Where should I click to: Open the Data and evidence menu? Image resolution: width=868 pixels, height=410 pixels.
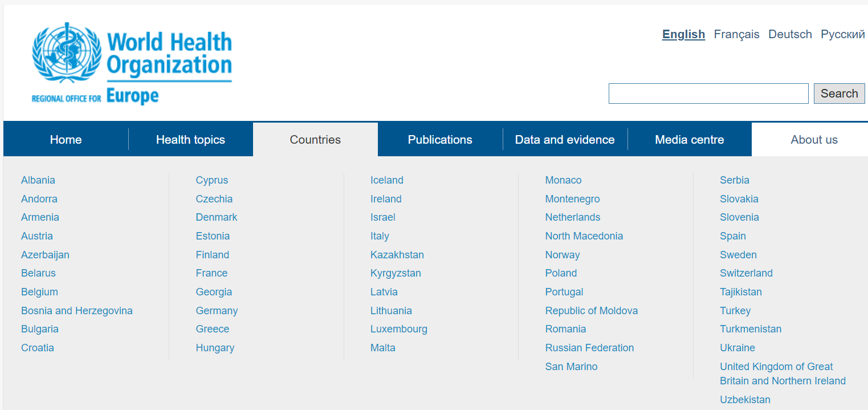click(565, 140)
